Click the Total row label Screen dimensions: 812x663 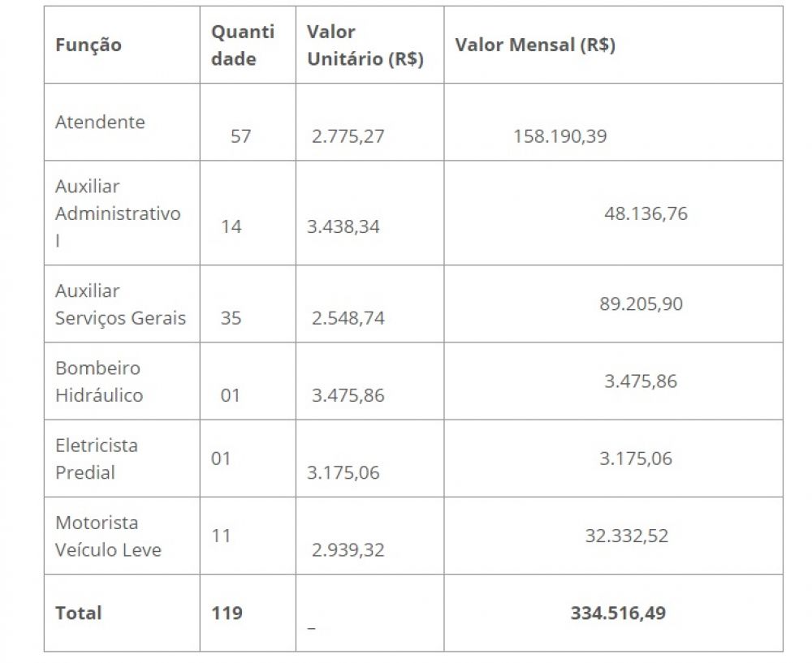click(x=79, y=613)
